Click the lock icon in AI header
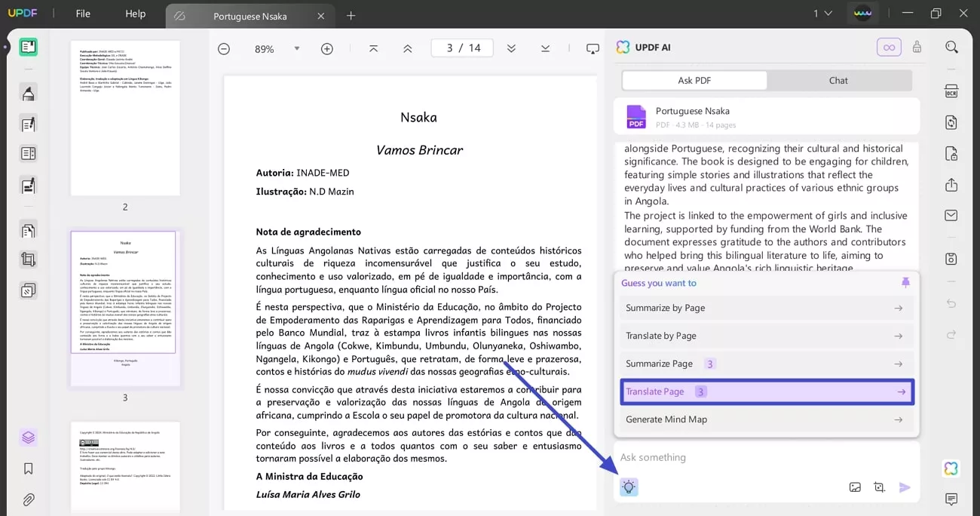Image resolution: width=980 pixels, height=516 pixels. click(917, 47)
